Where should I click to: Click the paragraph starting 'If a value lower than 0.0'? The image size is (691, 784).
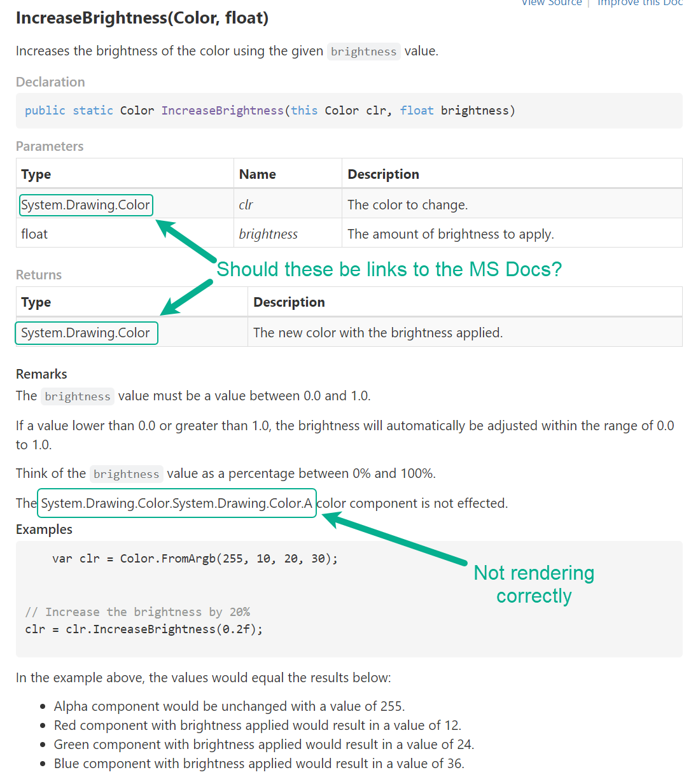pos(345,435)
